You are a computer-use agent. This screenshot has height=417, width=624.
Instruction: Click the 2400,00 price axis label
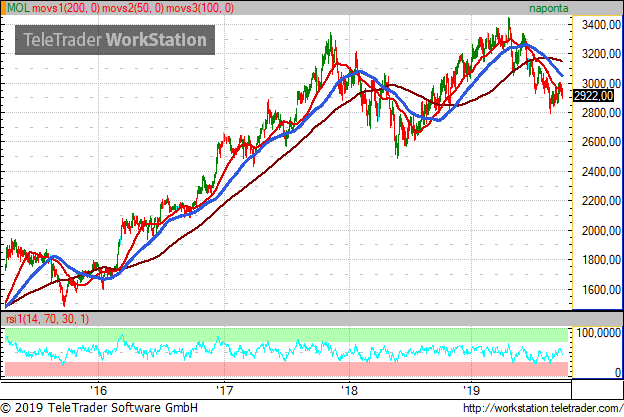[601, 172]
